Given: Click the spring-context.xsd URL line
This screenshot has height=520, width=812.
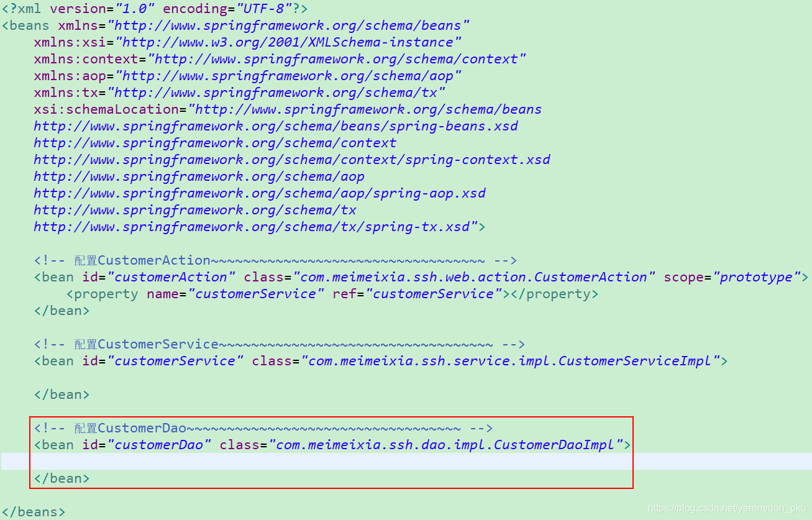Looking at the screenshot, I should (x=292, y=160).
